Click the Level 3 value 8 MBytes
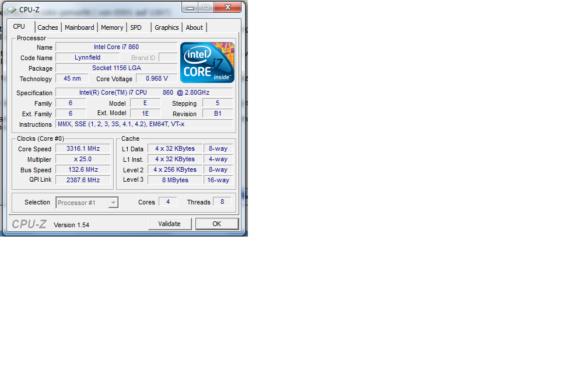The width and height of the screenshot is (588, 368). point(175,180)
